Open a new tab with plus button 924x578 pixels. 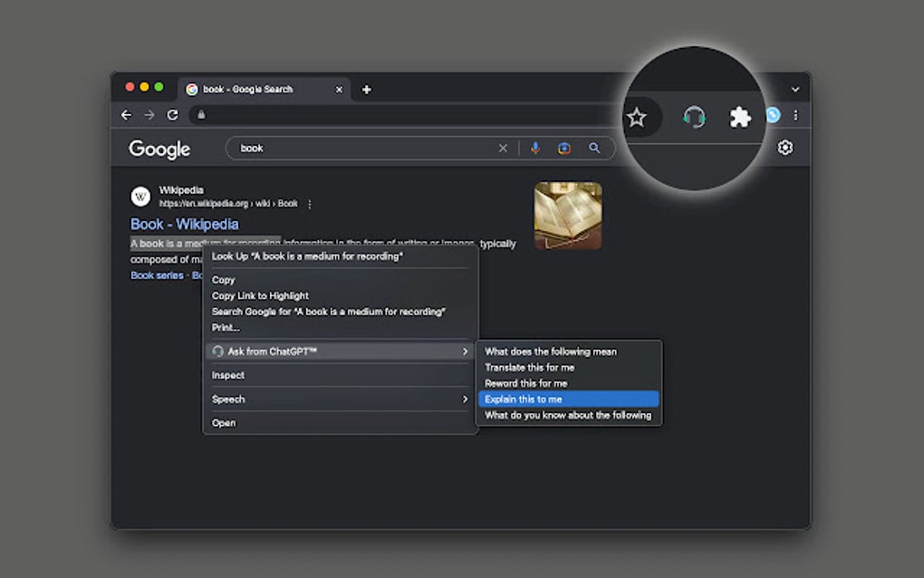click(366, 90)
